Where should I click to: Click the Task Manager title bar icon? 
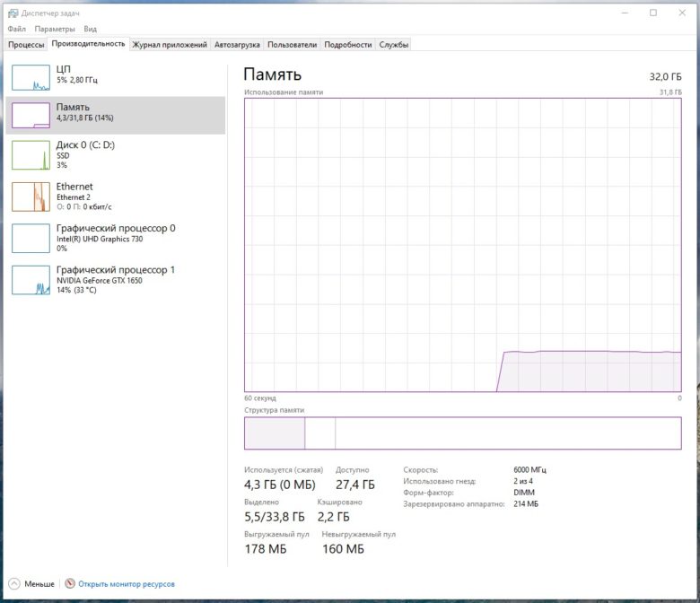[x=13, y=13]
